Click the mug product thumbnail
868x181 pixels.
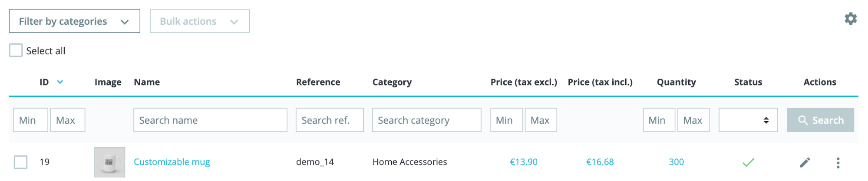109,162
